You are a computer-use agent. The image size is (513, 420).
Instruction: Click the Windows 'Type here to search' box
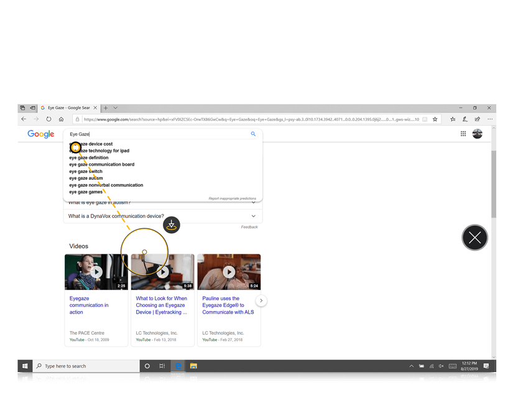tap(86, 366)
